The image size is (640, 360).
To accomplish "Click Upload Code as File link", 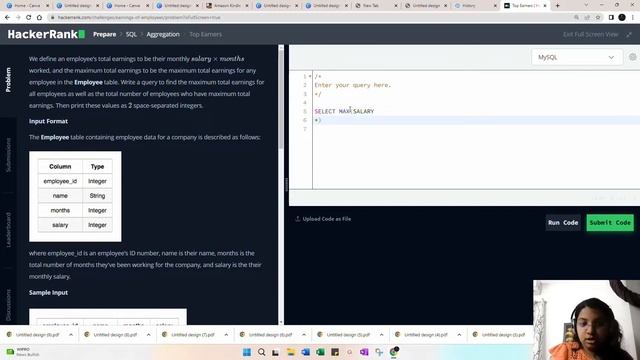I will (x=327, y=219).
